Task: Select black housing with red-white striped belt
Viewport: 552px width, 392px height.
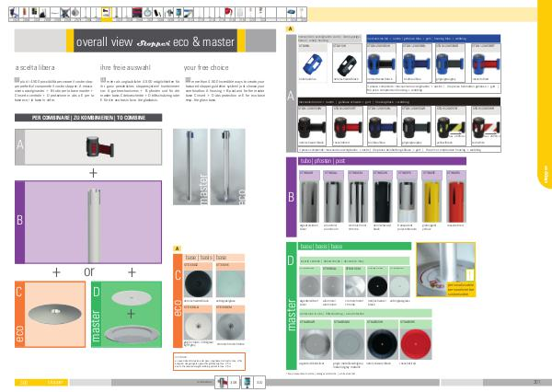Action: (x=486, y=127)
